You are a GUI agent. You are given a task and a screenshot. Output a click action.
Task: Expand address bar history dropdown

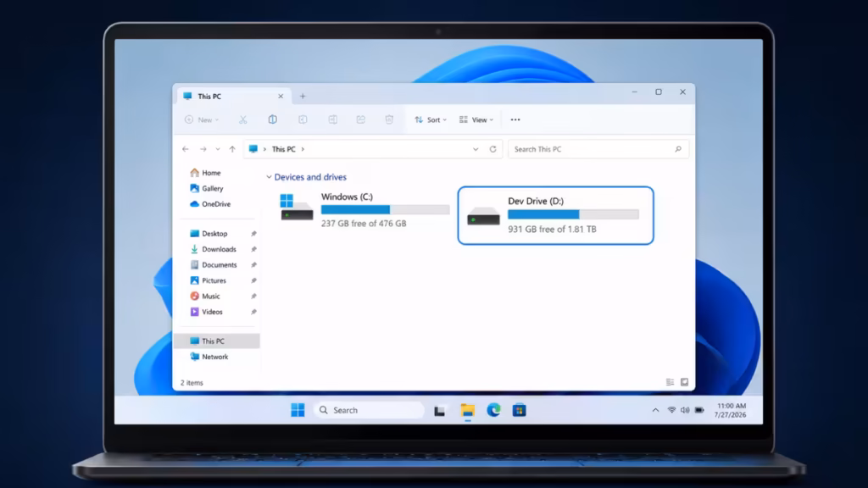476,149
